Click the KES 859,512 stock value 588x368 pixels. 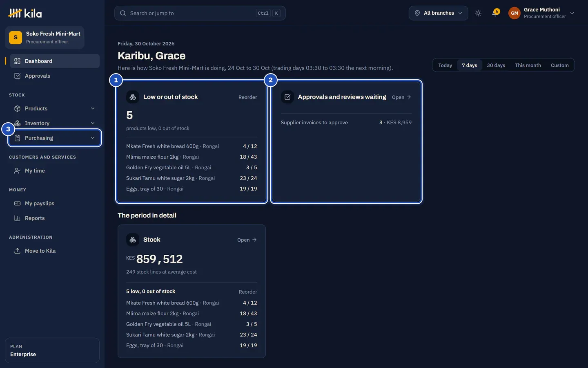[154, 259]
